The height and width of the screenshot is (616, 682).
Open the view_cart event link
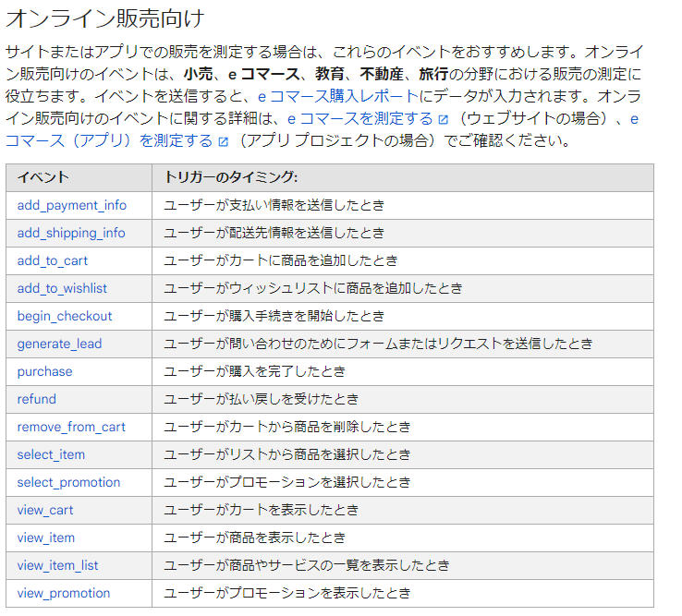[44, 511]
